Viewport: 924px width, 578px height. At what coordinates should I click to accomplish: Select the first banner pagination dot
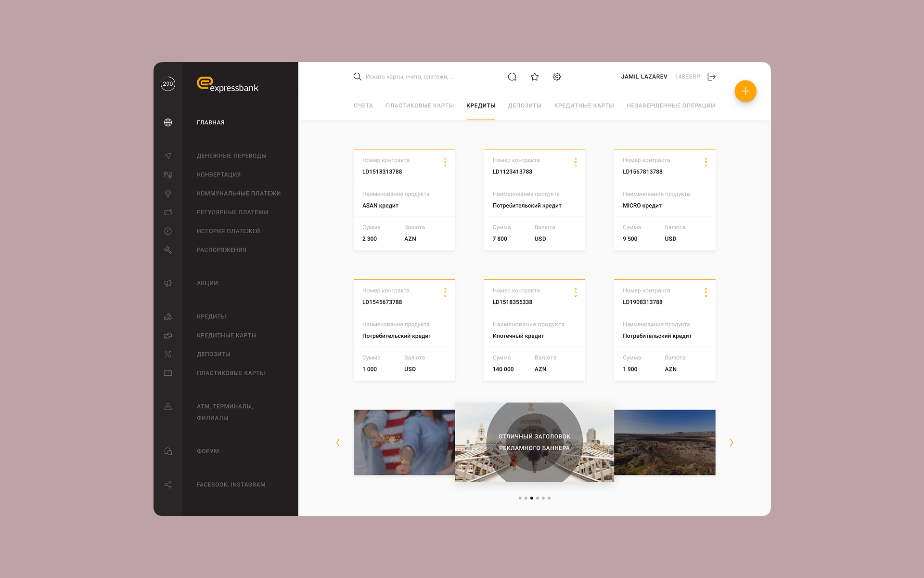click(520, 498)
